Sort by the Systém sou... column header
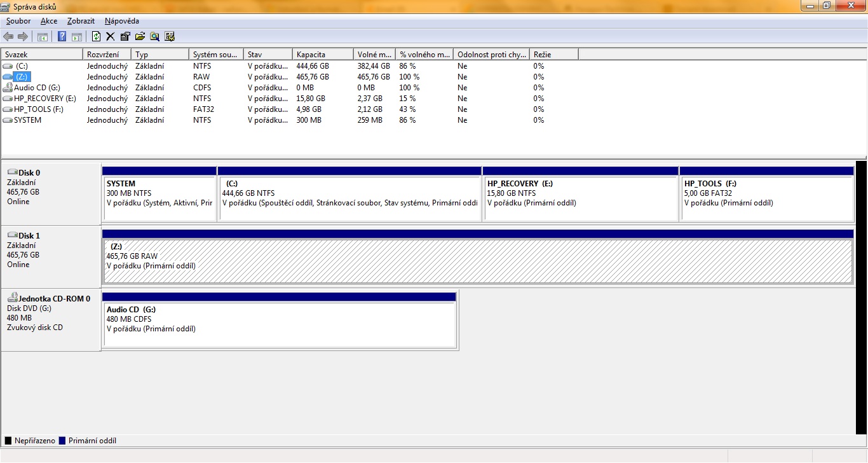868x463 pixels. [x=217, y=55]
